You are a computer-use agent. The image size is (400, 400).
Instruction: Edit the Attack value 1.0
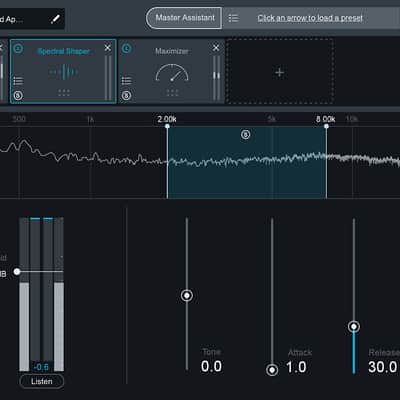[x=296, y=367]
